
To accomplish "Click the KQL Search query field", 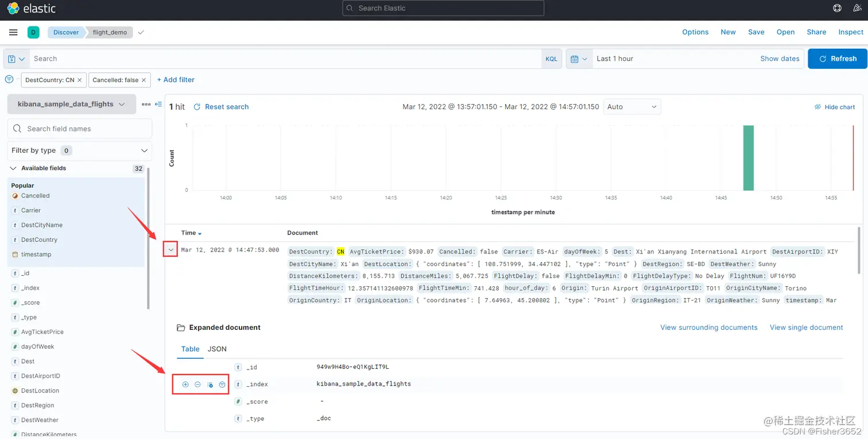I will point(285,59).
